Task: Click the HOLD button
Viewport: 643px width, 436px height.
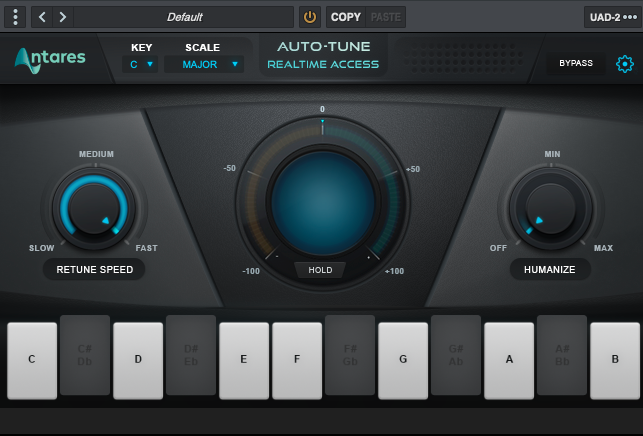Action: [x=320, y=270]
